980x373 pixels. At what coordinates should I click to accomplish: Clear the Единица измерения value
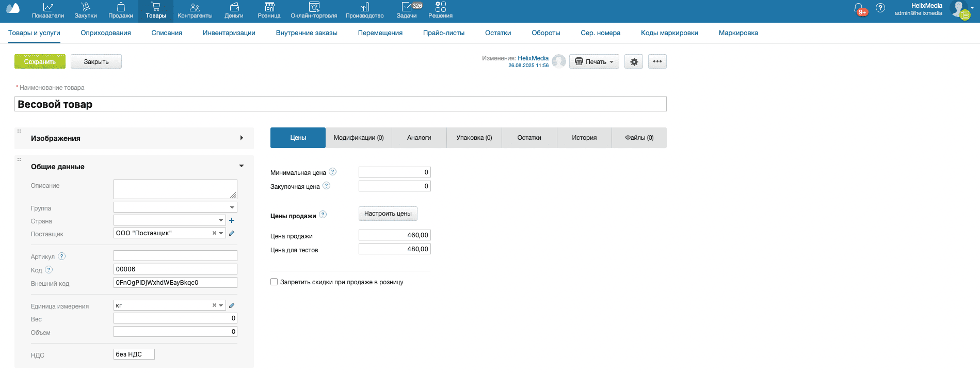tap(214, 305)
